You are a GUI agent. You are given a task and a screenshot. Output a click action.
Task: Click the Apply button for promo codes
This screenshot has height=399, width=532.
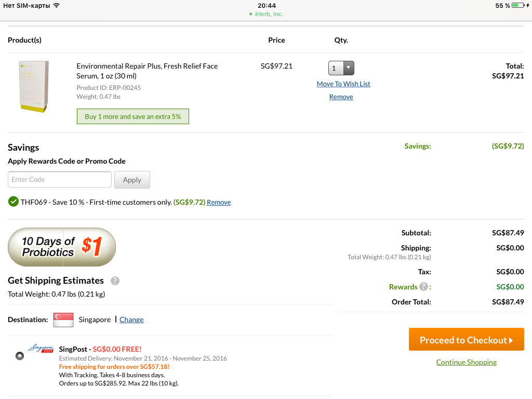coord(132,179)
